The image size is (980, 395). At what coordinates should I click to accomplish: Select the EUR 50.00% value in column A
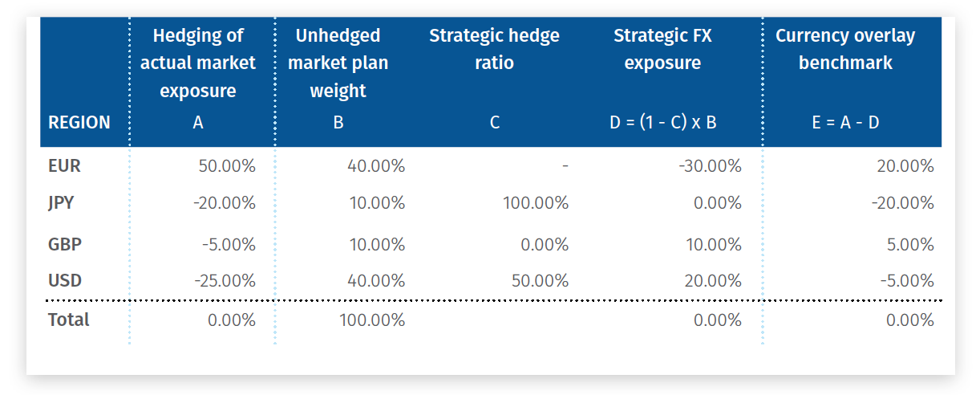pyautogui.click(x=227, y=166)
